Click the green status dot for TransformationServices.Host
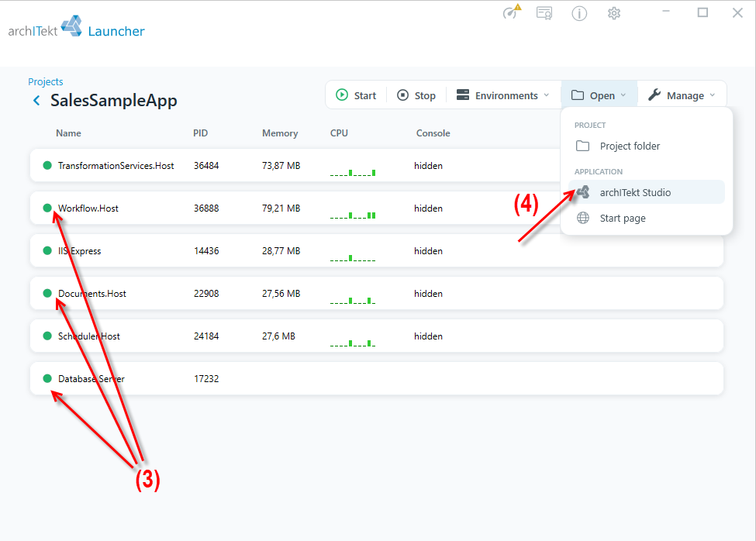 tap(47, 165)
